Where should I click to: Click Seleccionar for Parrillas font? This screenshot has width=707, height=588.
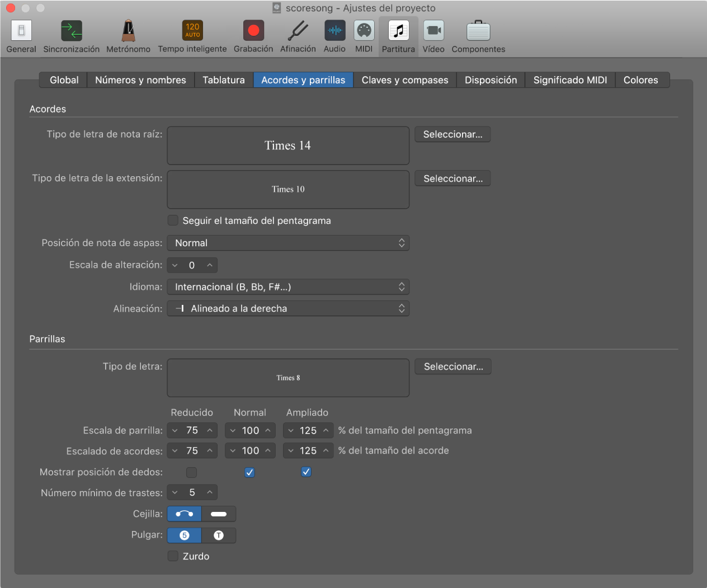point(453,366)
